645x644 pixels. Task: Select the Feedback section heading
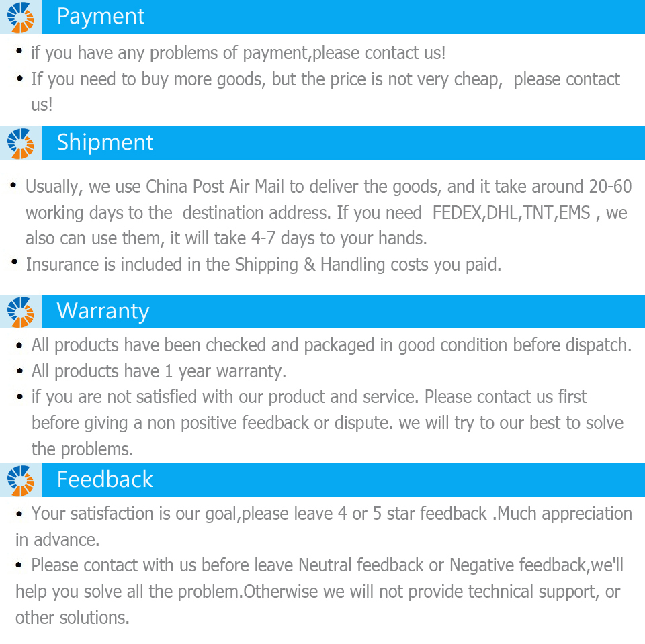[105, 479]
